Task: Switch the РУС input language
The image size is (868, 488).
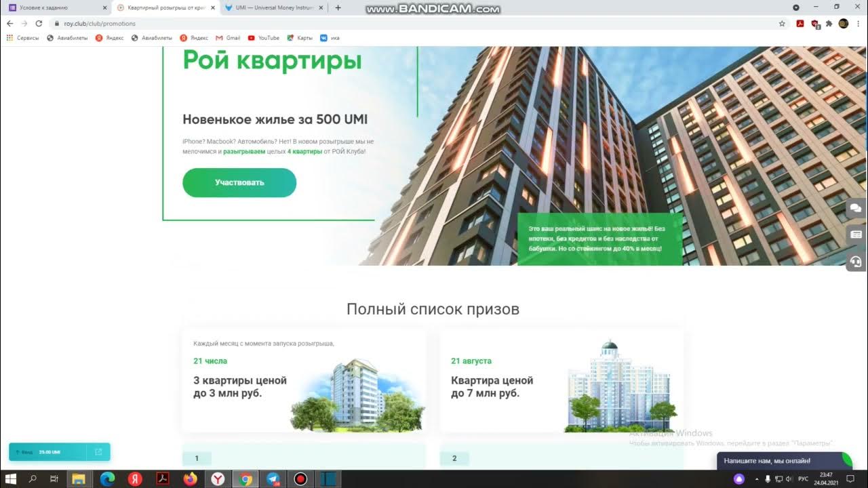Action: click(803, 479)
